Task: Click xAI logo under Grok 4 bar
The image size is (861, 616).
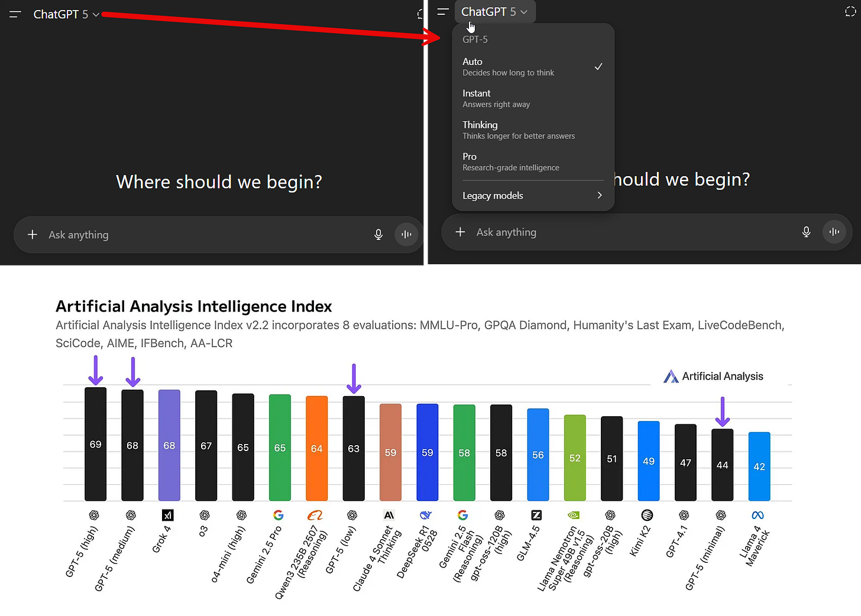Action: (168, 516)
